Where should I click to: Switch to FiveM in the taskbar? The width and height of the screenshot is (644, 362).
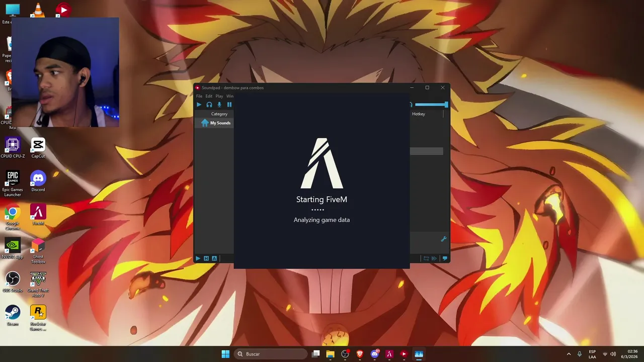[x=389, y=354]
